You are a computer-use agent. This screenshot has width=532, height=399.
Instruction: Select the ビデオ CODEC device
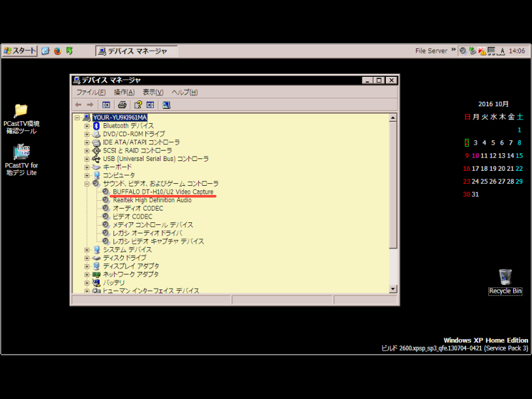(x=132, y=217)
